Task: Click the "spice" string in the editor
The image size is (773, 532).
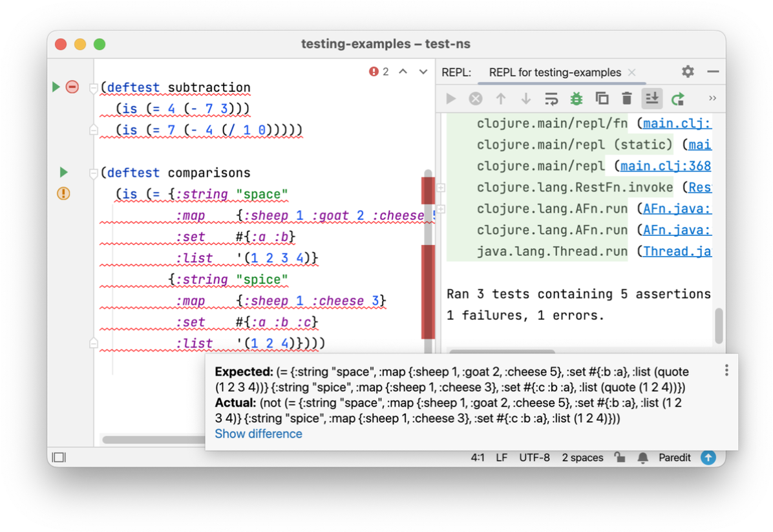Action: 262,279
